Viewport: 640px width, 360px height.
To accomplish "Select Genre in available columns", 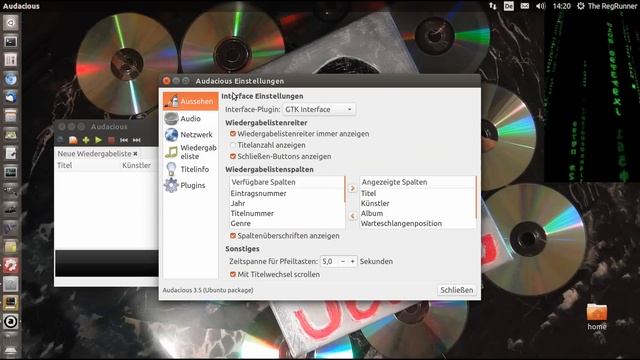I will [287, 223].
